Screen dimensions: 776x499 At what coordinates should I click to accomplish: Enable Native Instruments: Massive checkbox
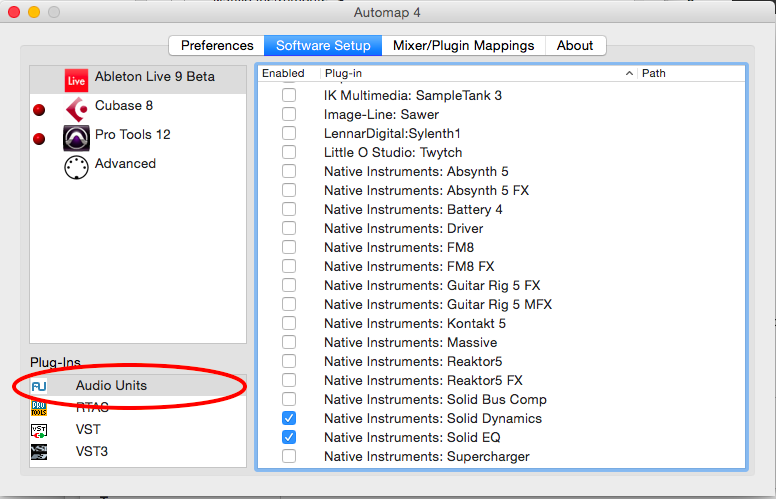point(289,342)
